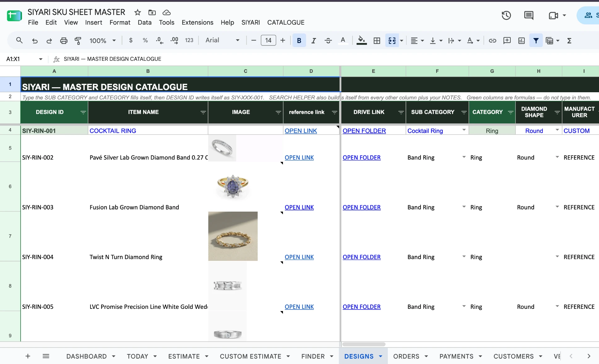This screenshot has width=599, height=364.
Task: Format as currency with dollar icon
Action: click(131, 40)
